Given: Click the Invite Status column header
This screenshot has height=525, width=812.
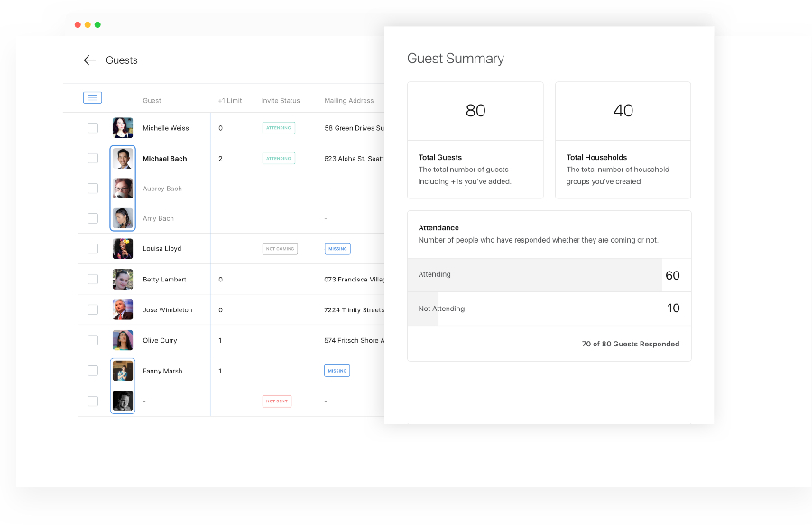Looking at the screenshot, I should coord(281,100).
